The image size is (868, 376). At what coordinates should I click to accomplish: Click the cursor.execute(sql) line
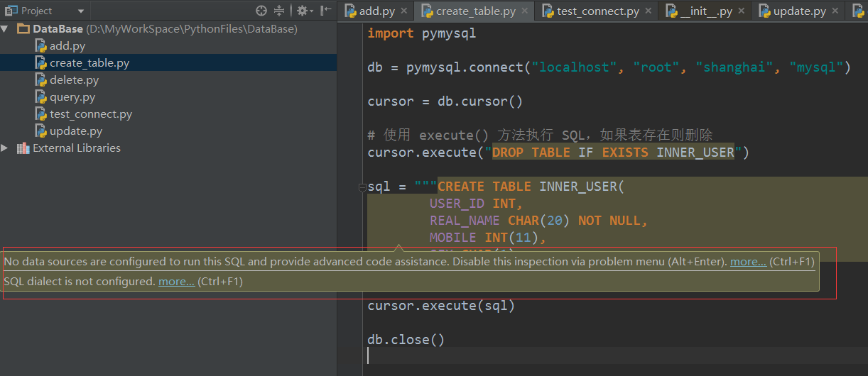(441, 306)
